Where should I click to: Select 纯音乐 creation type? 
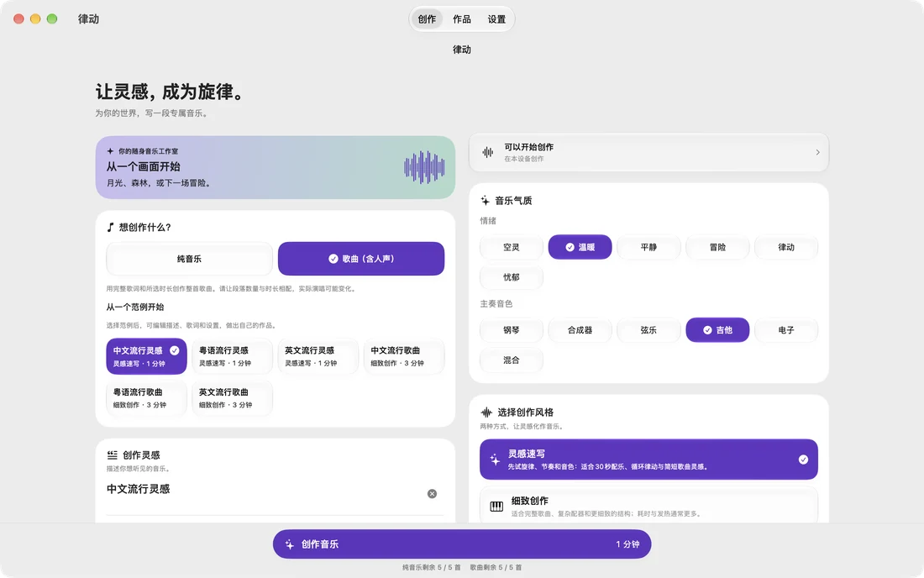pyautogui.click(x=189, y=259)
